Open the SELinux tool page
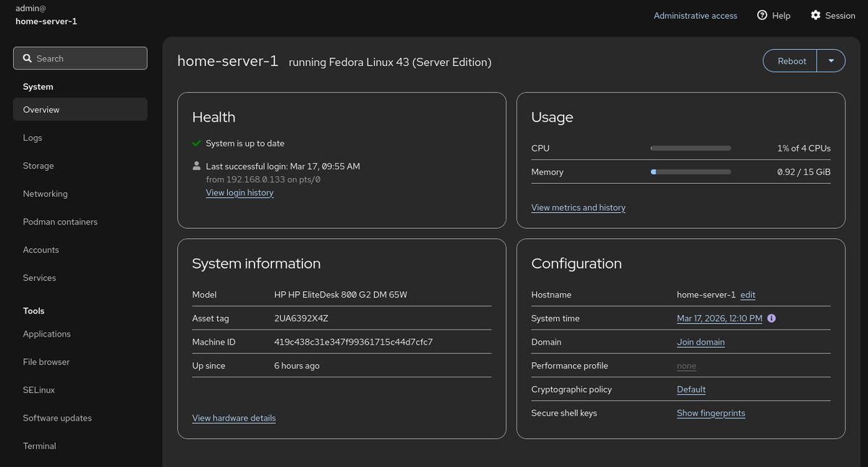 click(38, 390)
